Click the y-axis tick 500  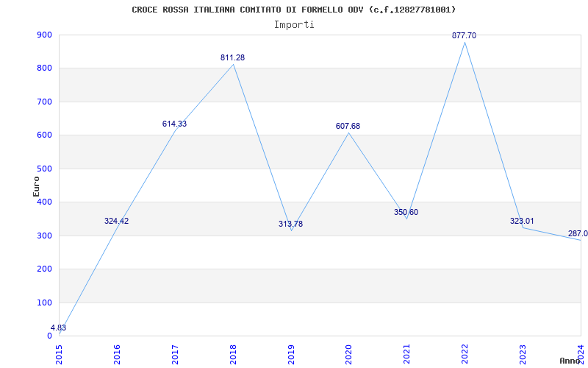pyautogui.click(x=44, y=169)
